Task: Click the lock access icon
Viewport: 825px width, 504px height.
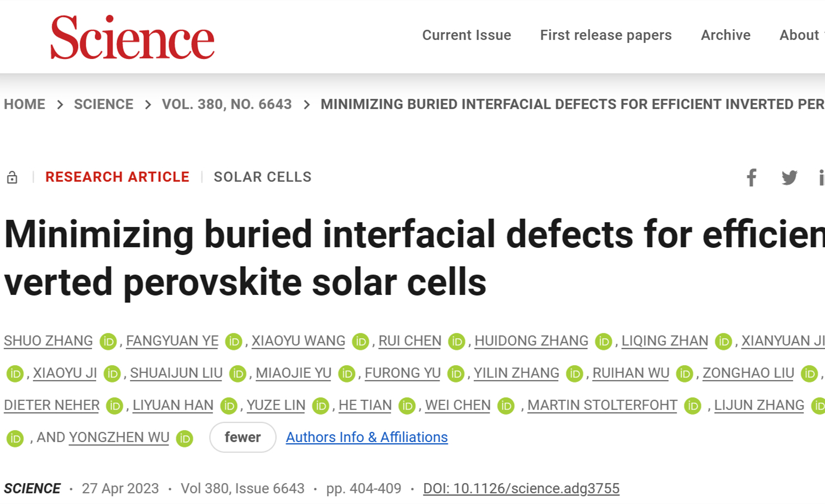Action: point(12,178)
